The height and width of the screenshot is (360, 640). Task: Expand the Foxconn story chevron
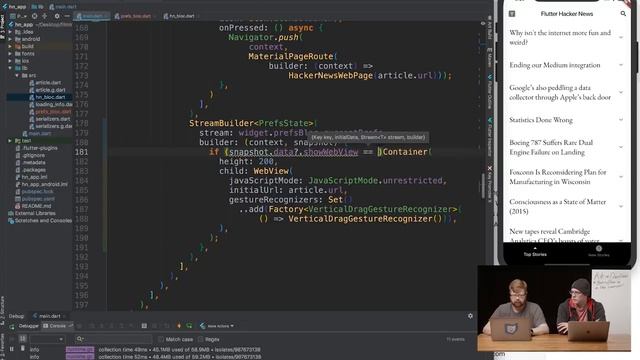click(621, 177)
